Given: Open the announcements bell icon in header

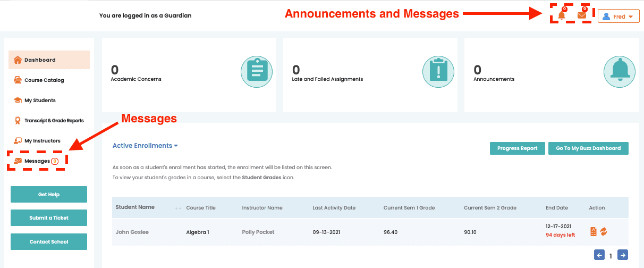Looking at the screenshot, I should click(562, 15).
